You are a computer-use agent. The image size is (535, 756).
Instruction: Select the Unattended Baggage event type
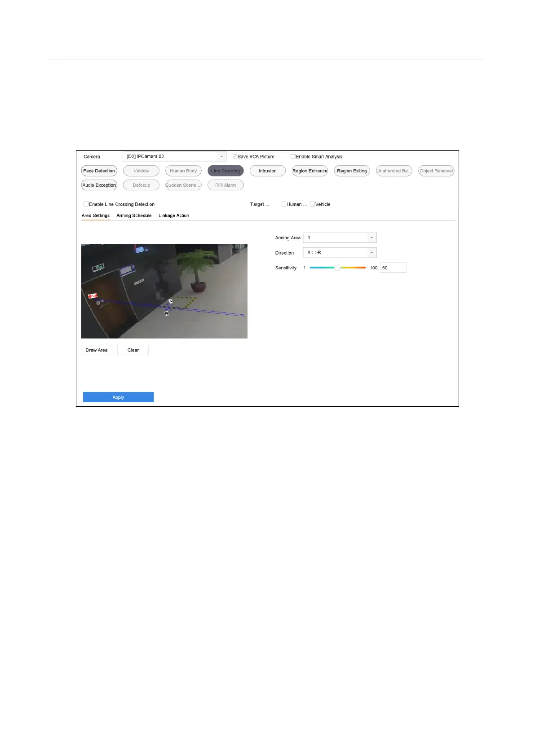coord(394,171)
